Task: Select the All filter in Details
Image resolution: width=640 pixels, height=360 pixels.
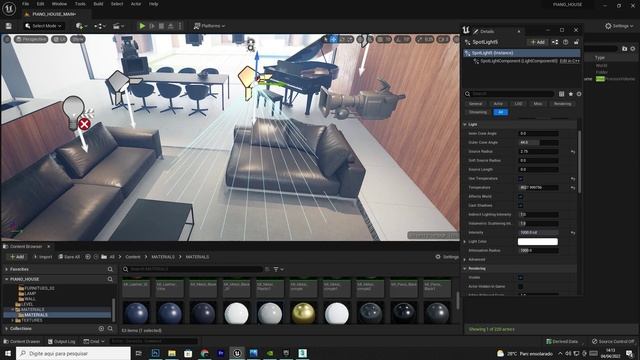Action: [501, 112]
